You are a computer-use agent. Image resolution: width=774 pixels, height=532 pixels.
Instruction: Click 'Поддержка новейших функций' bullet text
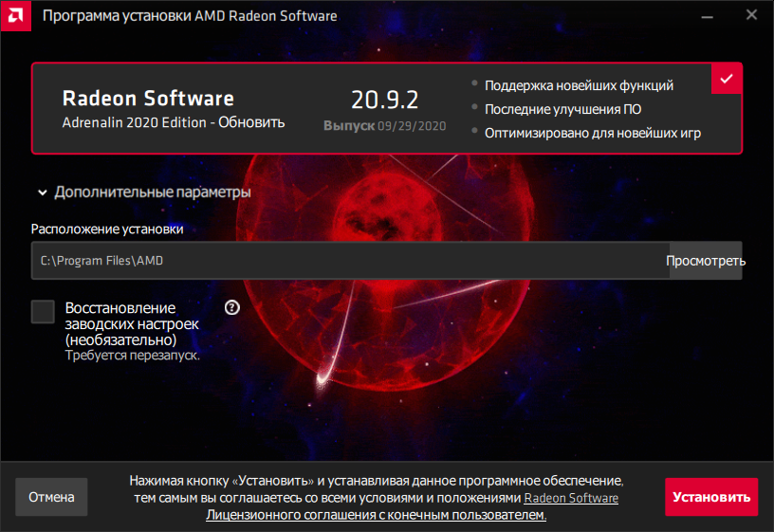579,85
